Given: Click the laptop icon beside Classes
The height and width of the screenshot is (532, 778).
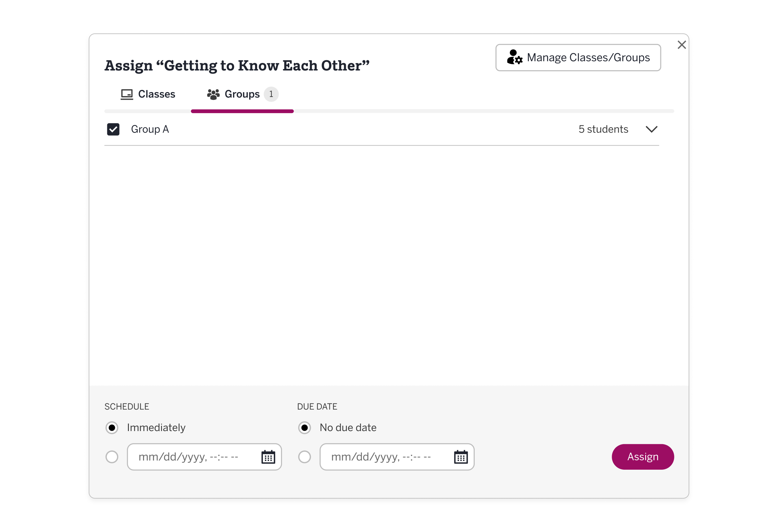Looking at the screenshot, I should pos(126,95).
